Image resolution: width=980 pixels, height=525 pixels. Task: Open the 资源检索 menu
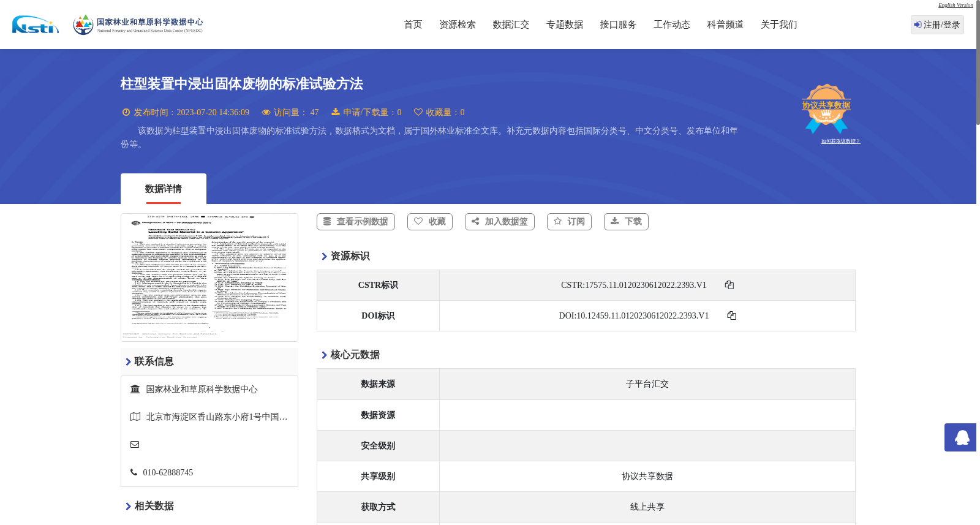coord(458,25)
